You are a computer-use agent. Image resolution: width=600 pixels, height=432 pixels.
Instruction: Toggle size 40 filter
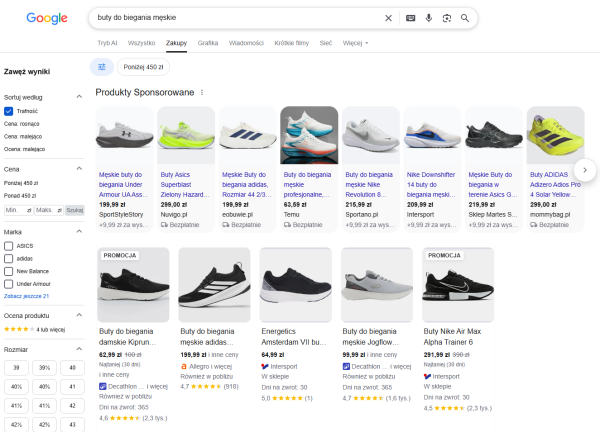coord(72,368)
